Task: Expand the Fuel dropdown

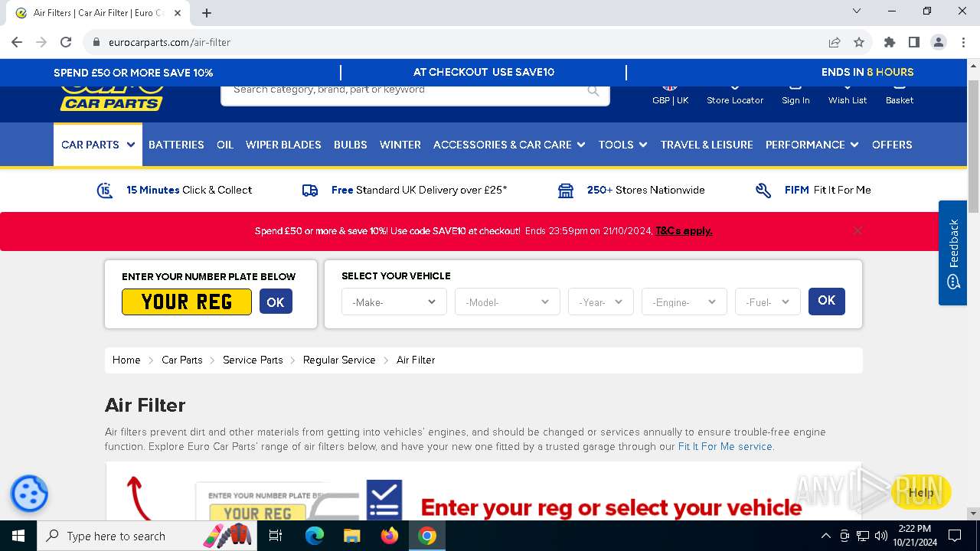Action: point(767,302)
